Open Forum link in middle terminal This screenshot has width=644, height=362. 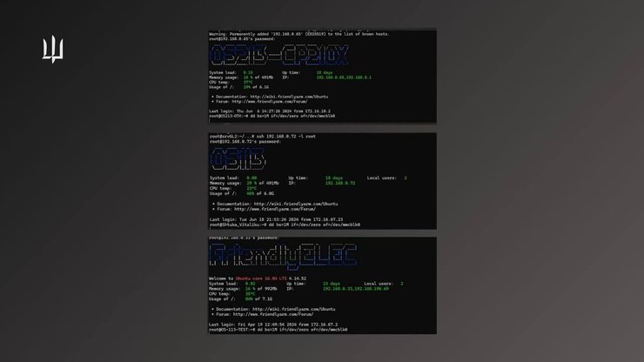[x=275, y=209]
